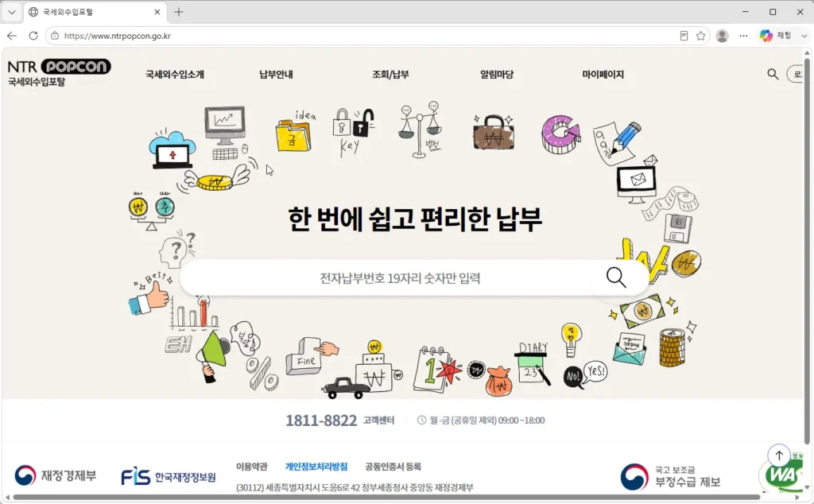Click the 월-금 business hours text
Viewport: 814px width, 504px height.
tap(487, 421)
